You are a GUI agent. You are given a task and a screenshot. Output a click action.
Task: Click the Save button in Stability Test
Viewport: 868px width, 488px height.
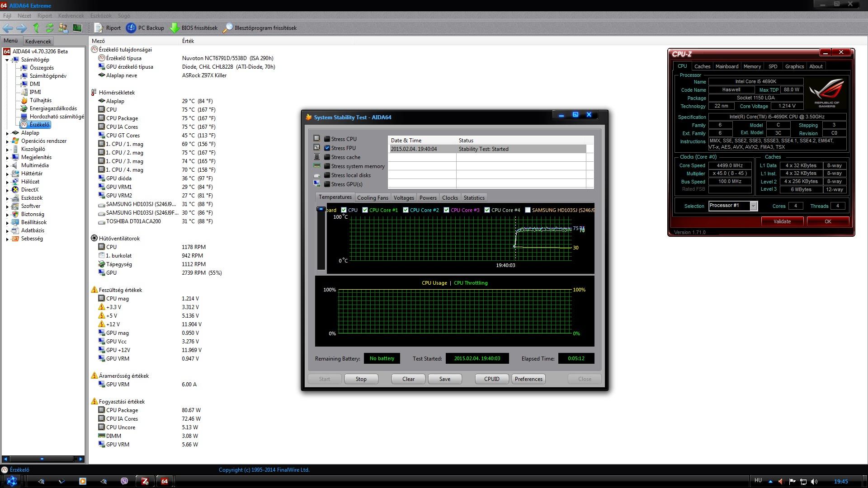[x=444, y=379]
